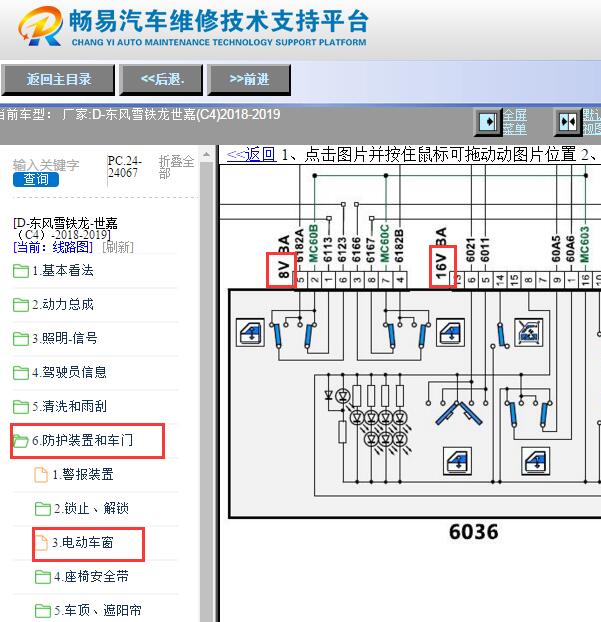Click the folder icon beside 2.动力总成
The image size is (601, 622).
(21, 305)
